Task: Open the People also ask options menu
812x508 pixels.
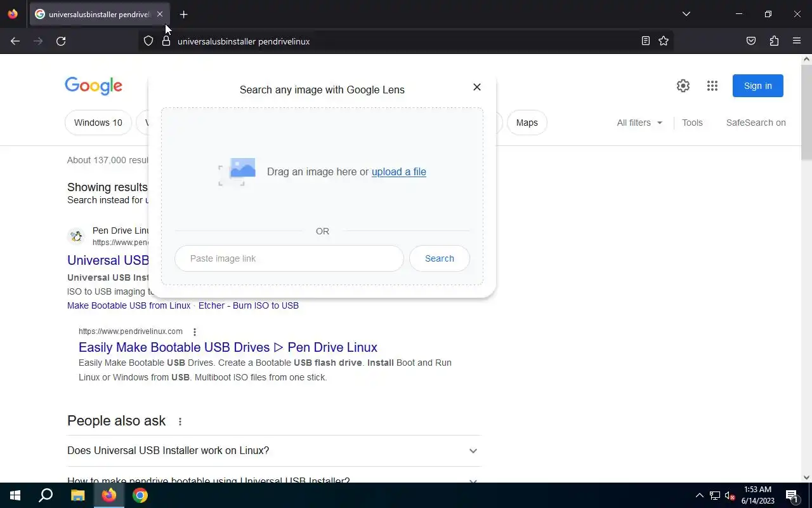Action: [x=180, y=422]
